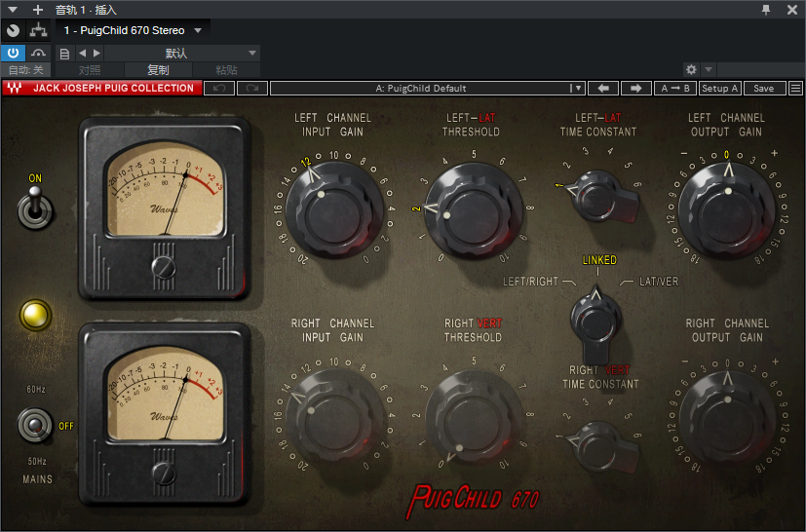The image size is (806, 532).
Task: Click the lower VU meter calibration screw
Action: pyautogui.click(x=164, y=473)
